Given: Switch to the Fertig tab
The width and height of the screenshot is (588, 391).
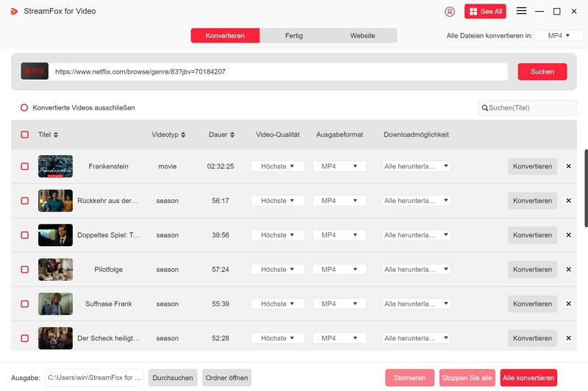Looking at the screenshot, I should click(294, 35).
